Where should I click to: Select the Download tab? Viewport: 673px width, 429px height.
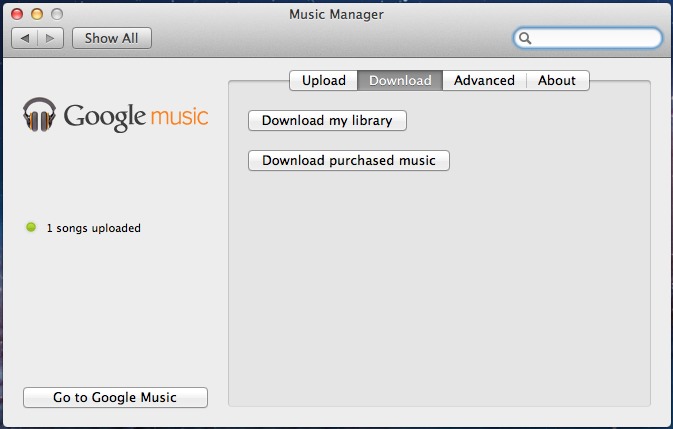coord(400,80)
